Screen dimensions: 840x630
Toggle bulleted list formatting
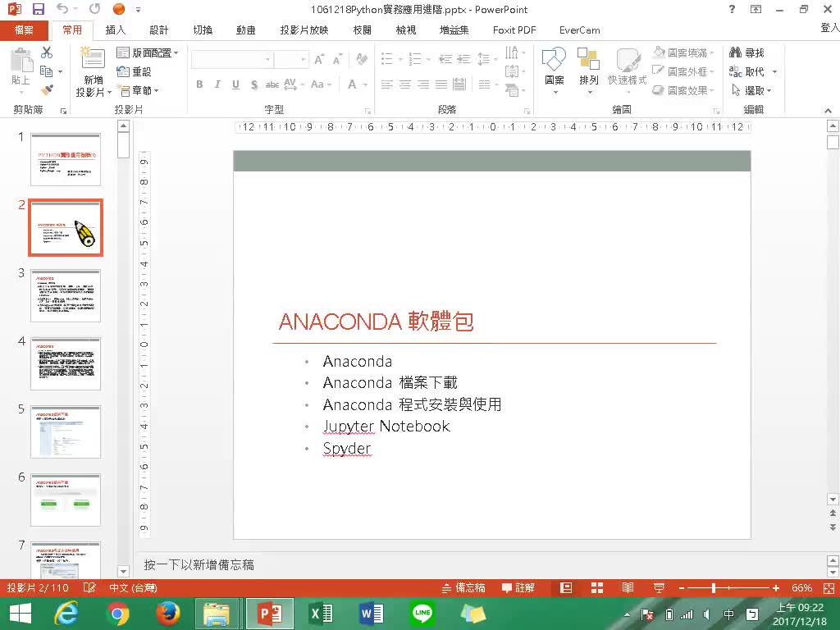[387, 58]
